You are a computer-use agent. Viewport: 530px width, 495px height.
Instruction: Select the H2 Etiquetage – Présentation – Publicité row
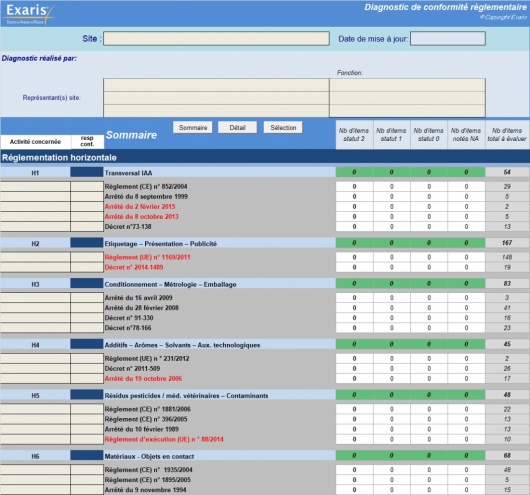click(265, 243)
